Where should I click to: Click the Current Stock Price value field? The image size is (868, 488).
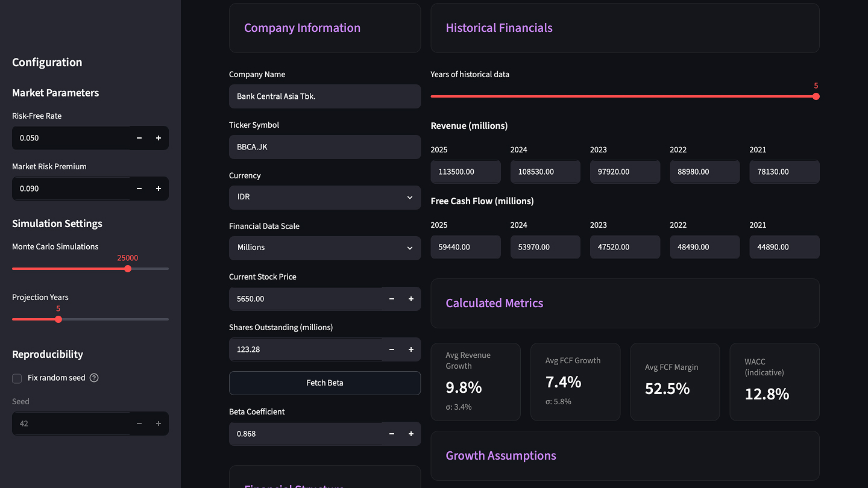pos(306,299)
